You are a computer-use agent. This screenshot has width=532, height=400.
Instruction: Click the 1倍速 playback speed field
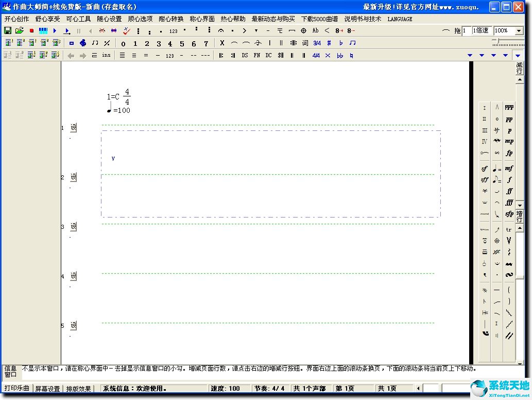pyautogui.click(x=482, y=30)
